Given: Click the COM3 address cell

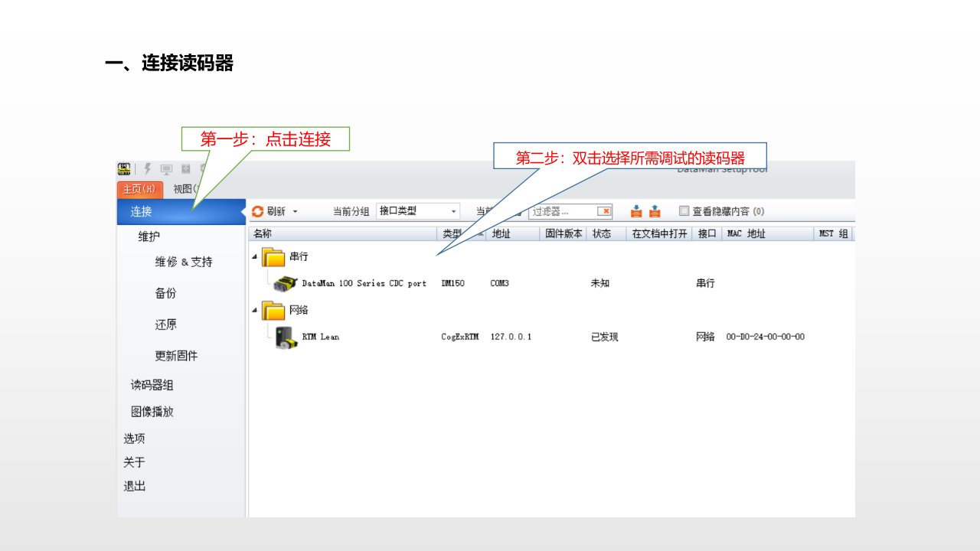Looking at the screenshot, I should (x=500, y=283).
